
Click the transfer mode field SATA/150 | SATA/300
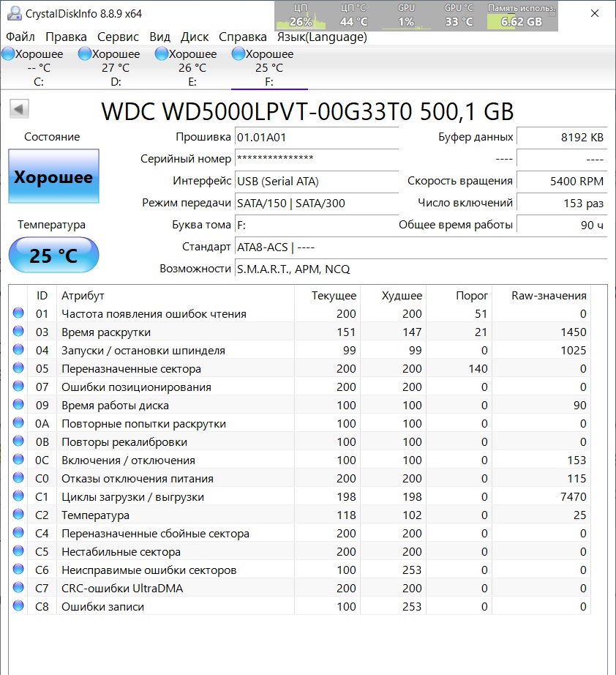point(317,204)
